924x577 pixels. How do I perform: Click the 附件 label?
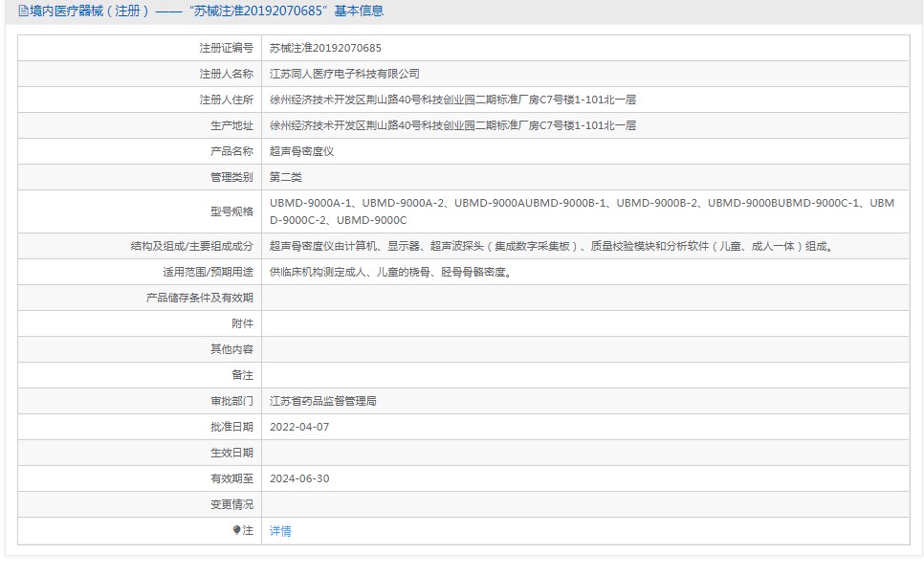242,323
